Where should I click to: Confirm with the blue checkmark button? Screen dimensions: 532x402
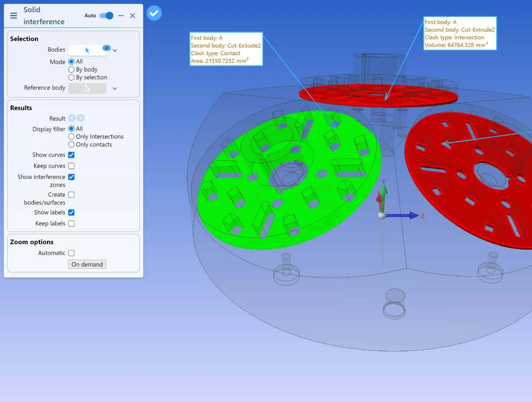point(154,13)
